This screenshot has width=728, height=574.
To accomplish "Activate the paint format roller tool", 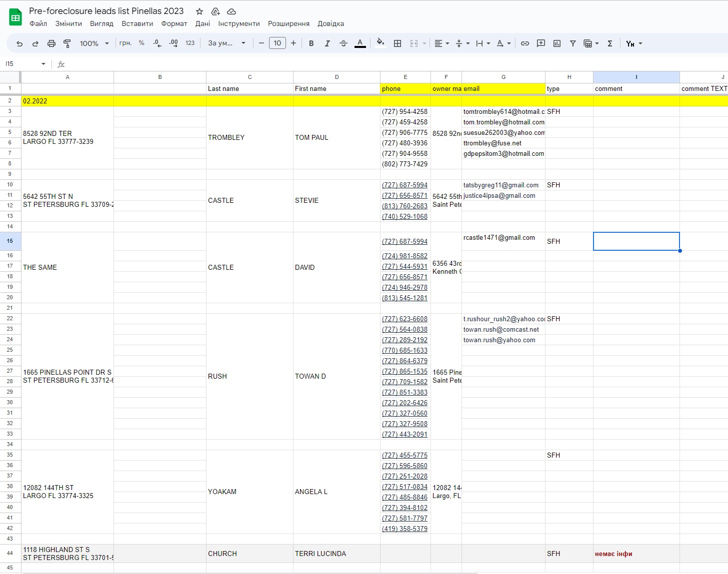I will [67, 43].
